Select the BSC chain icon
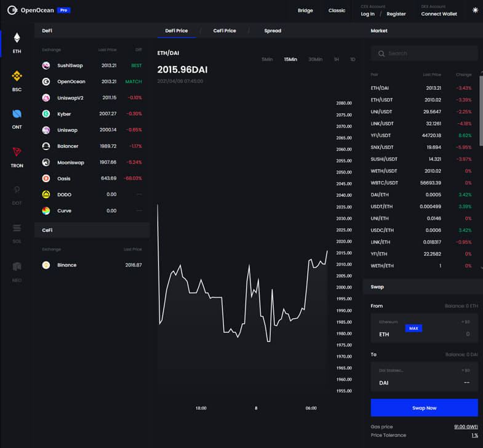 click(17, 76)
